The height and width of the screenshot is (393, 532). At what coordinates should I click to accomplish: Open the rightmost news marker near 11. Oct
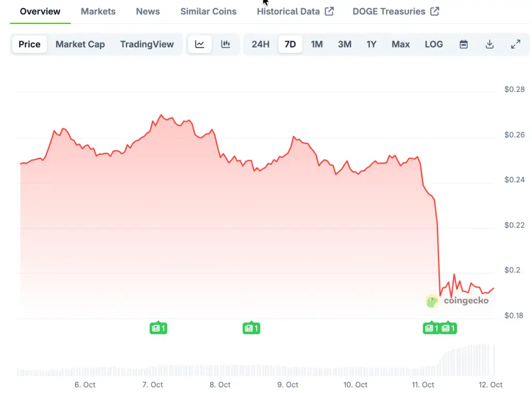448,328
